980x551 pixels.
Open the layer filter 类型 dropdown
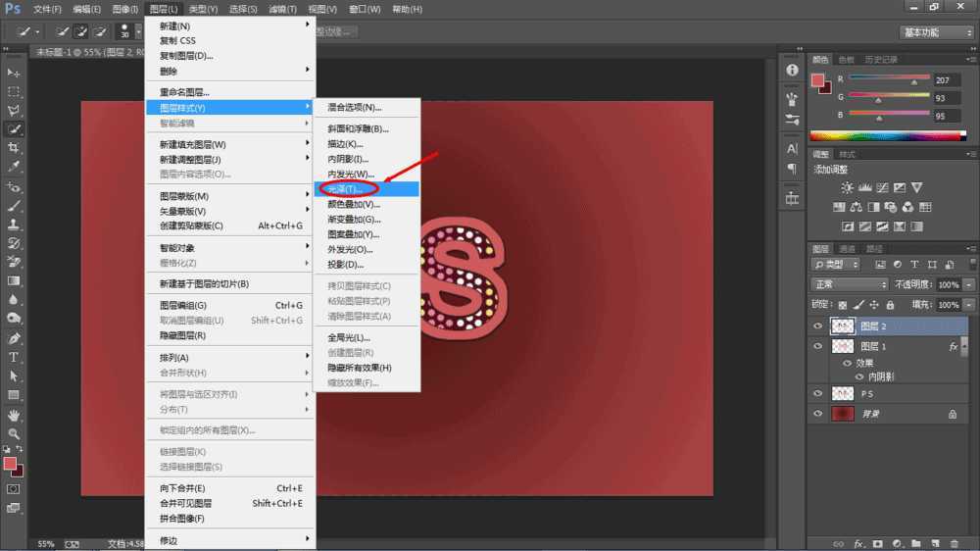click(x=836, y=265)
